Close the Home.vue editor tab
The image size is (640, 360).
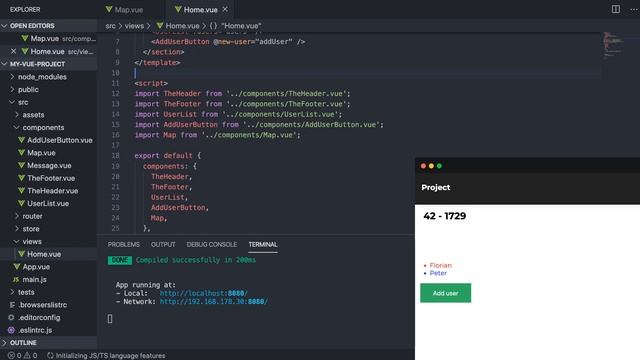point(225,9)
